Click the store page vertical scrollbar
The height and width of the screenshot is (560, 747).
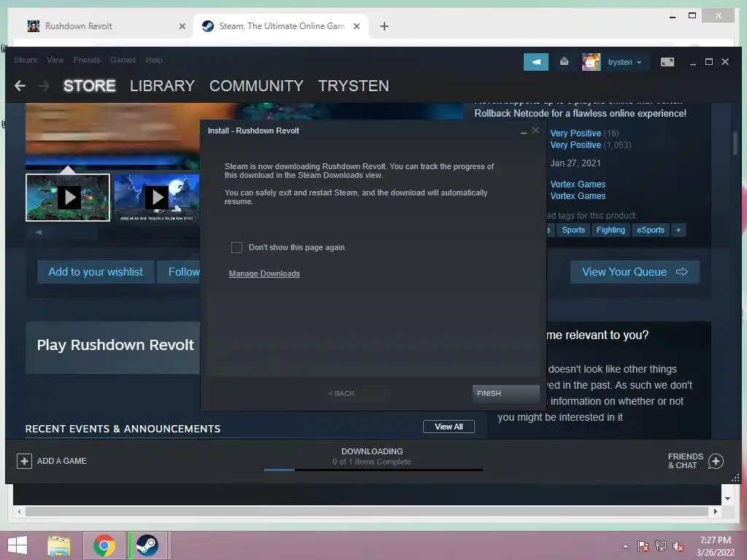coord(735,144)
